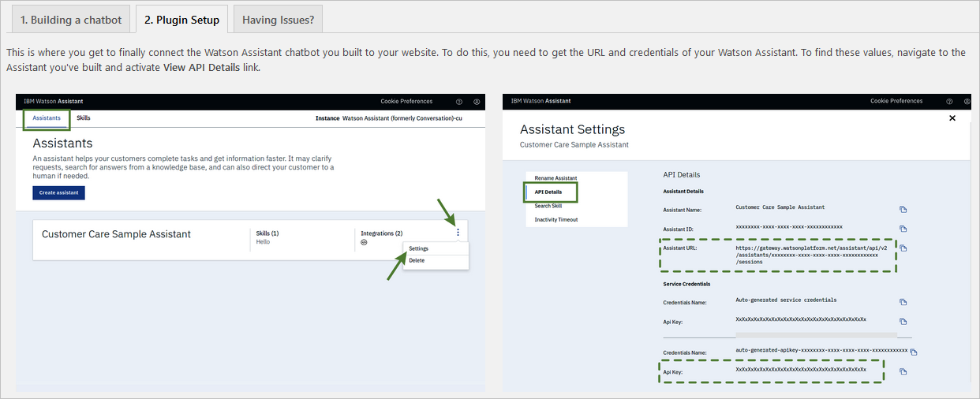Choose Delete from the assistant context menu

(x=417, y=260)
